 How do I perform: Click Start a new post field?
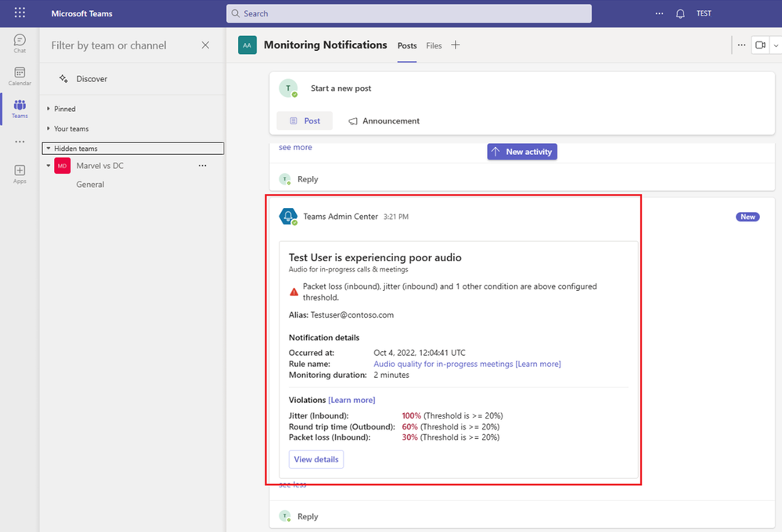coord(341,88)
